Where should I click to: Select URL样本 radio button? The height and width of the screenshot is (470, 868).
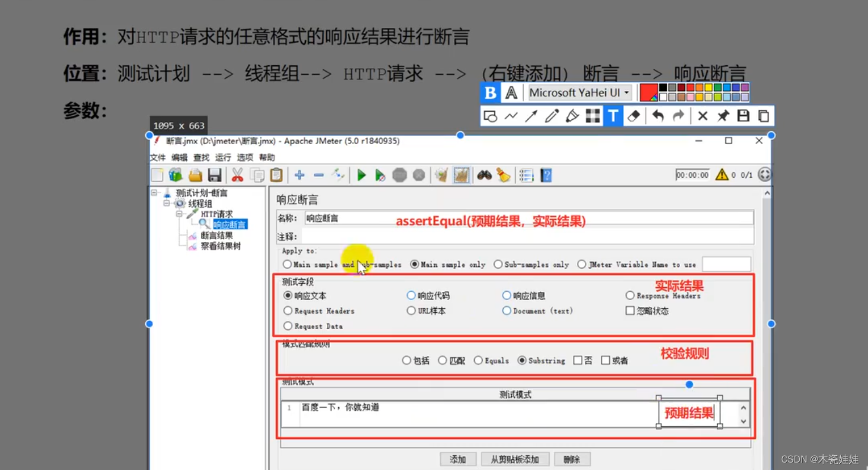click(411, 310)
